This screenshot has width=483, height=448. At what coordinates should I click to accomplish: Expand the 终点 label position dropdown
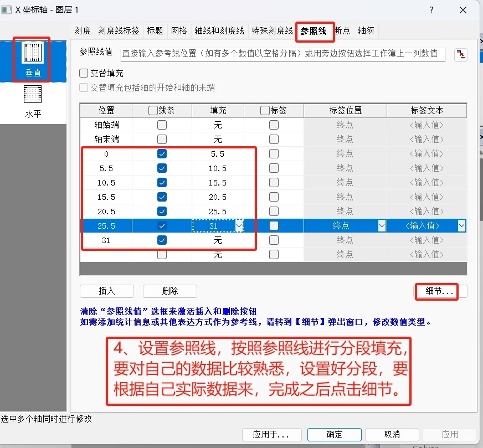(x=382, y=226)
